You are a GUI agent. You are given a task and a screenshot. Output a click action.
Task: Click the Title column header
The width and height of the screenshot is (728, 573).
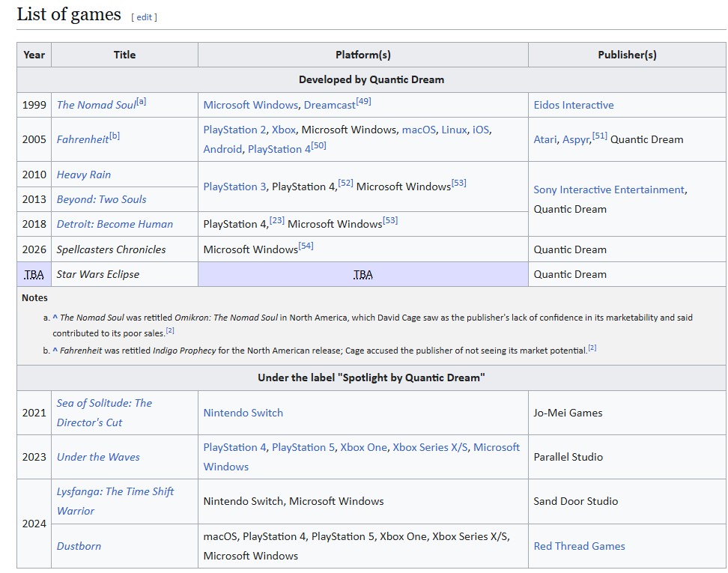tap(124, 55)
